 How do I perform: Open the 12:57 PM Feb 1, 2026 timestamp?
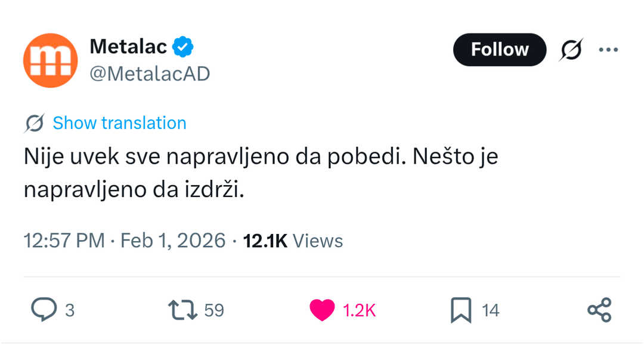click(125, 241)
